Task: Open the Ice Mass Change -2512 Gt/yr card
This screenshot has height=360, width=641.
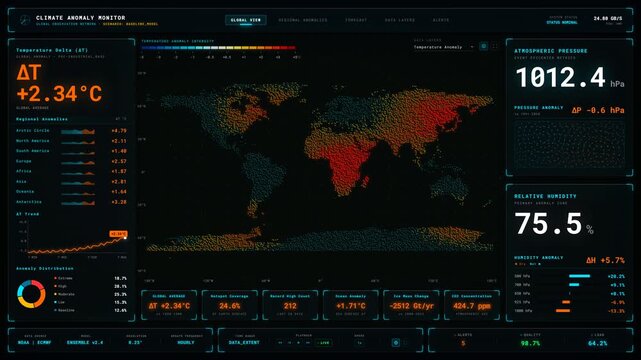Action: click(411, 305)
